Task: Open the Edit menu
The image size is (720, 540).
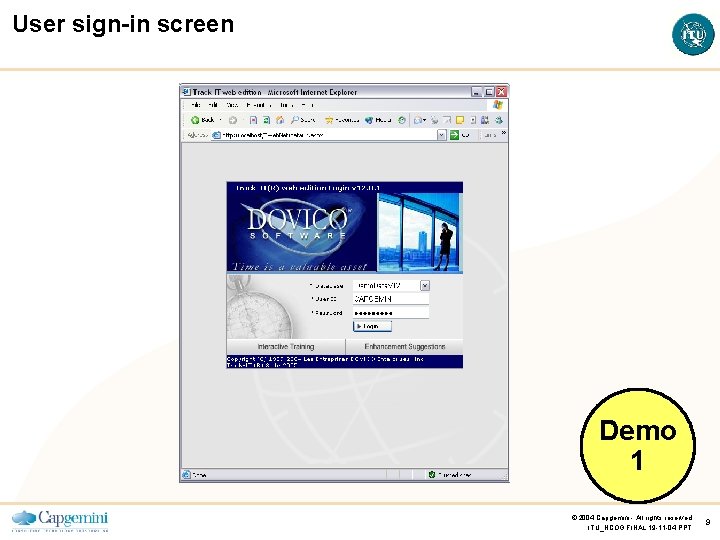Action: click(212, 105)
